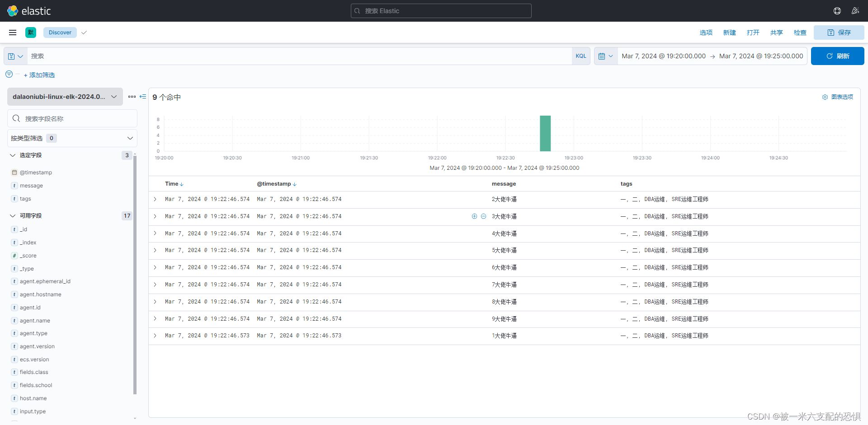
Task: Click the Discover breadcrumb tab
Action: [60, 33]
